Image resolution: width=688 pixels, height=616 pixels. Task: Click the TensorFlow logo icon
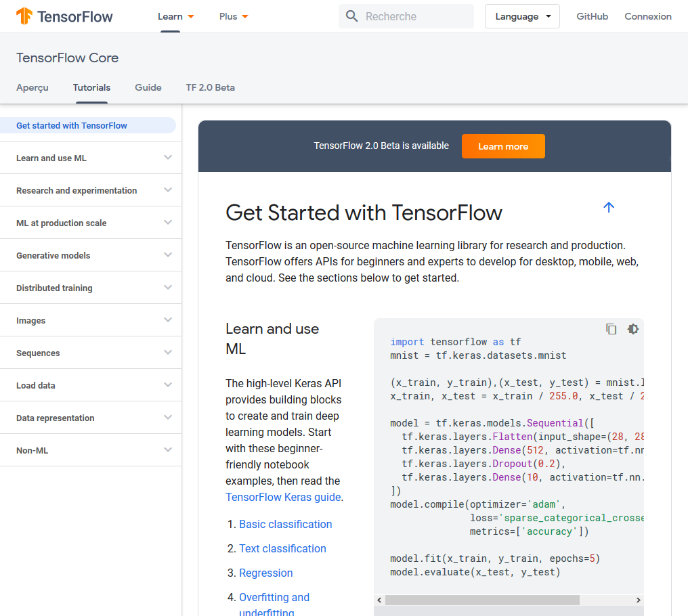point(24,16)
